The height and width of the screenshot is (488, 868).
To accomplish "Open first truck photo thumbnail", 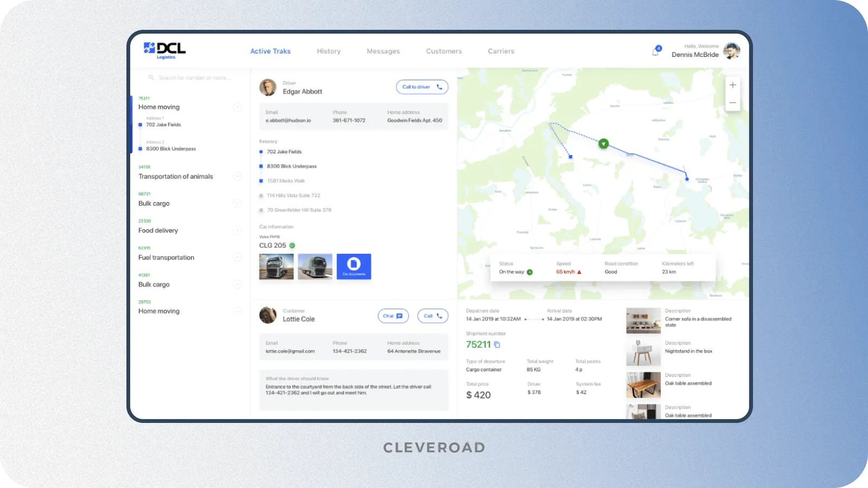I will pyautogui.click(x=276, y=266).
